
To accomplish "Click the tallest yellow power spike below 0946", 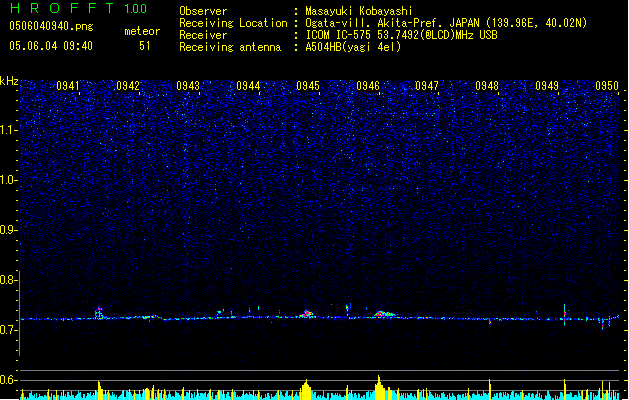I will [x=379, y=388].
